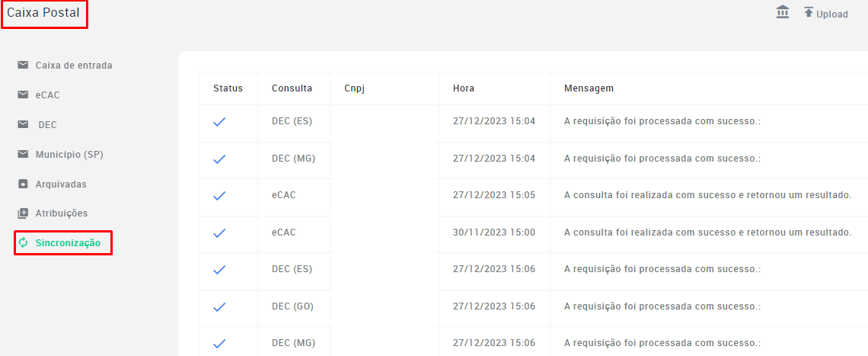The height and width of the screenshot is (356, 868).
Task: Sort by the Status column header
Action: click(228, 88)
